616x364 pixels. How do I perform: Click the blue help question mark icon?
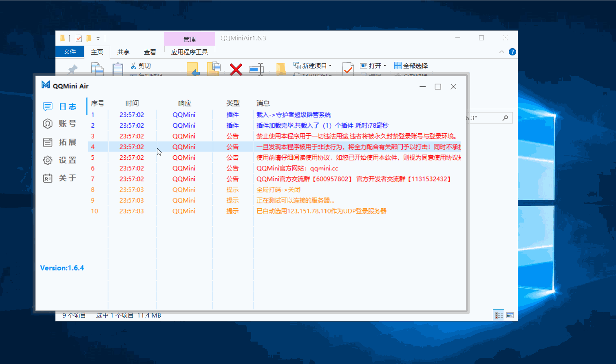512,52
